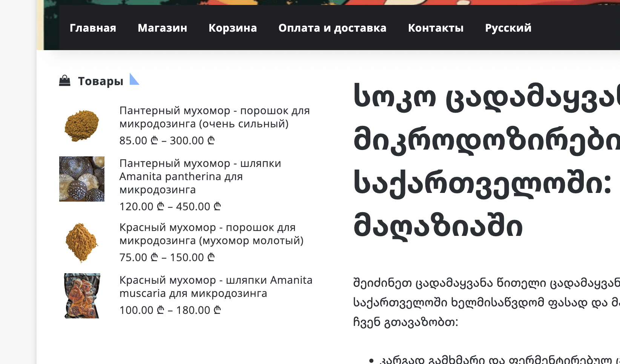Open Красный мухомор шляпки product link
This screenshot has width=620, height=364.
[x=216, y=287]
